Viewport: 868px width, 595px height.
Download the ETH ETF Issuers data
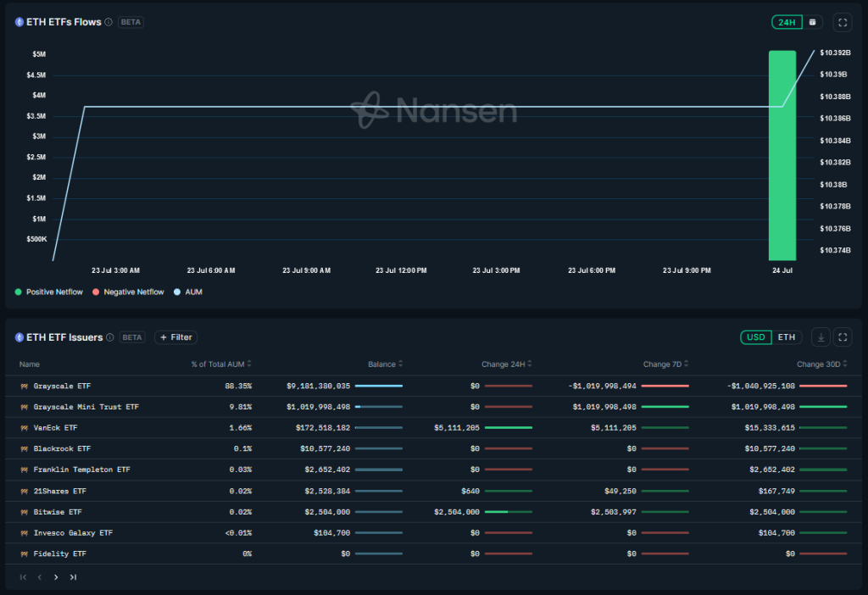click(x=821, y=337)
